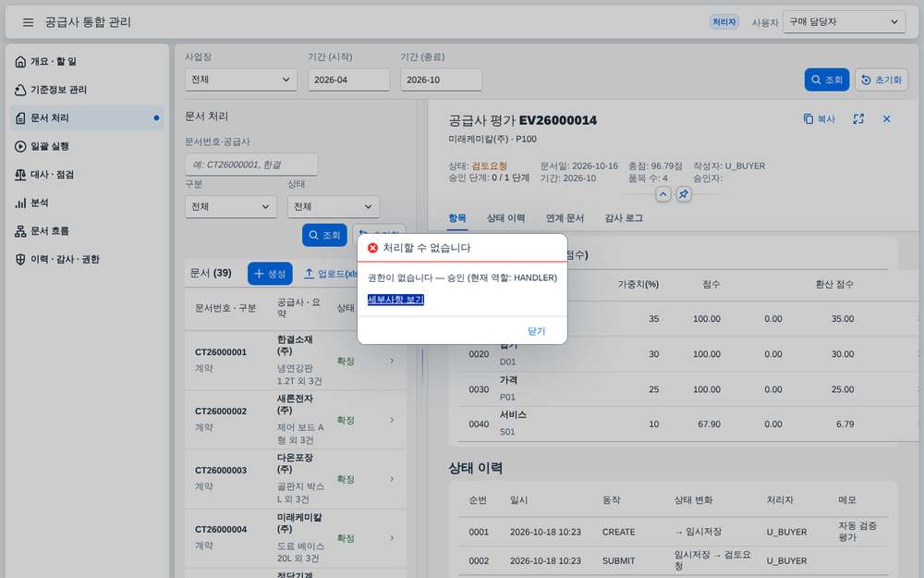The width and height of the screenshot is (924, 578).
Task: Open the 사업장 dropdown
Action: click(x=241, y=80)
